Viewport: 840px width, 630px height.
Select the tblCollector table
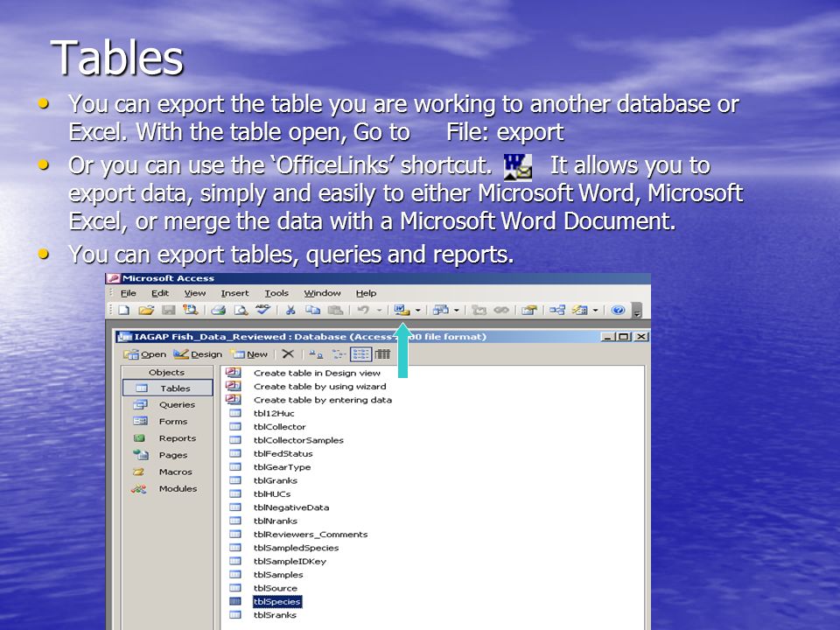pos(280,426)
